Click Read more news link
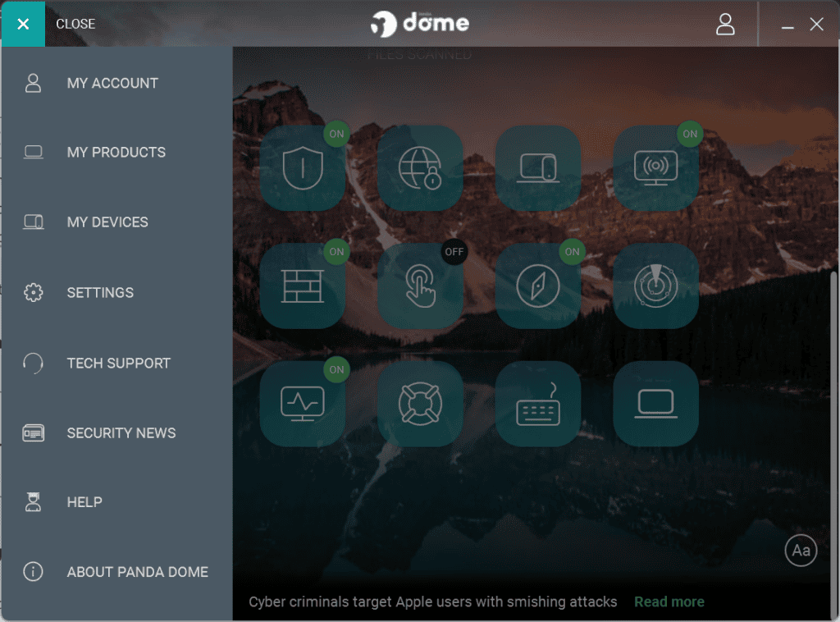This screenshot has width=840, height=622. [x=669, y=601]
